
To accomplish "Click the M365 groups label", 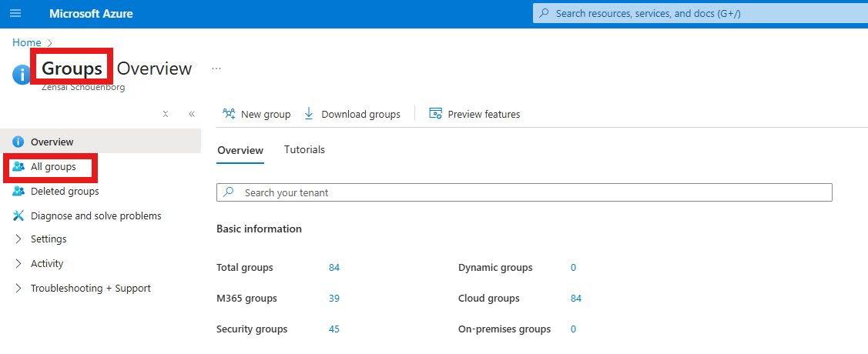I will 247,299.
